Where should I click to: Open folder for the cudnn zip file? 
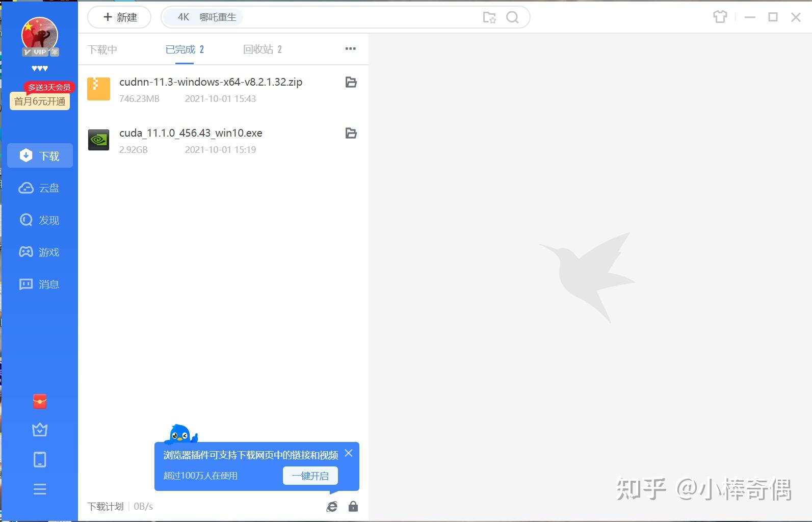(x=351, y=82)
